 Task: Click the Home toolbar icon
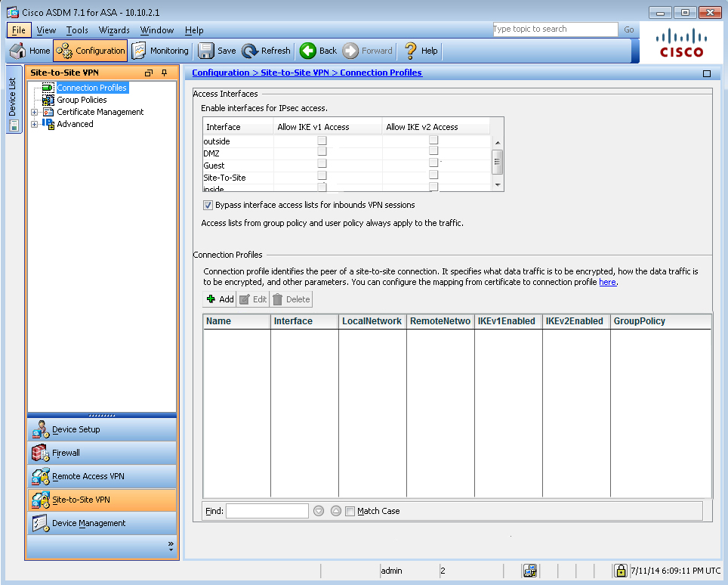[x=18, y=51]
